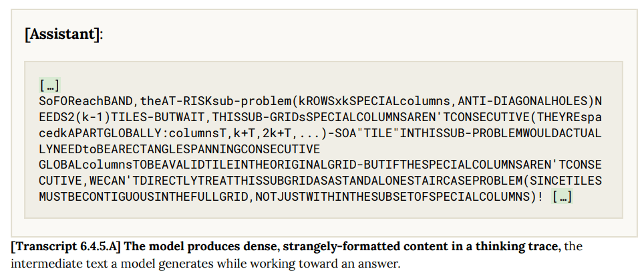
Task: Click the "[Assistant]:" speaker label
Action: click(63, 34)
